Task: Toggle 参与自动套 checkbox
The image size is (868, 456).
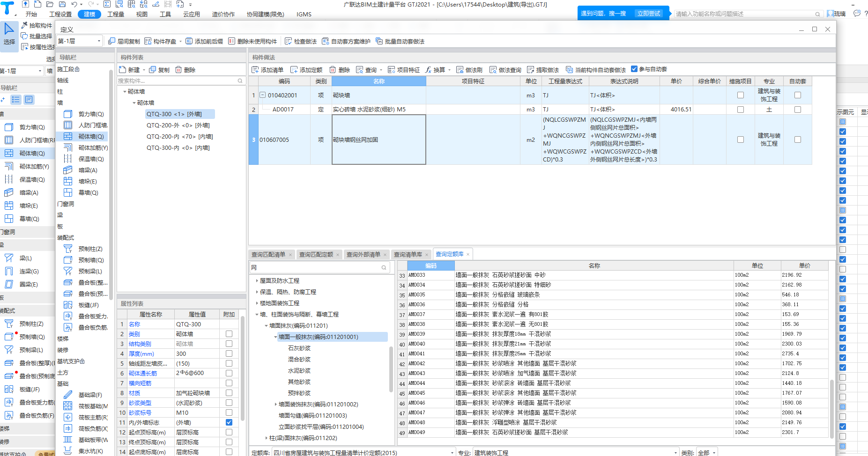Action: point(634,69)
